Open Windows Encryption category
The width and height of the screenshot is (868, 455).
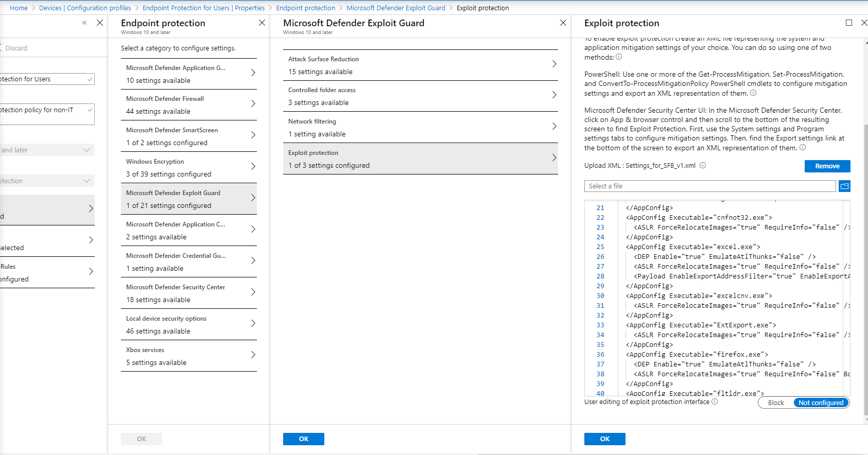click(189, 168)
